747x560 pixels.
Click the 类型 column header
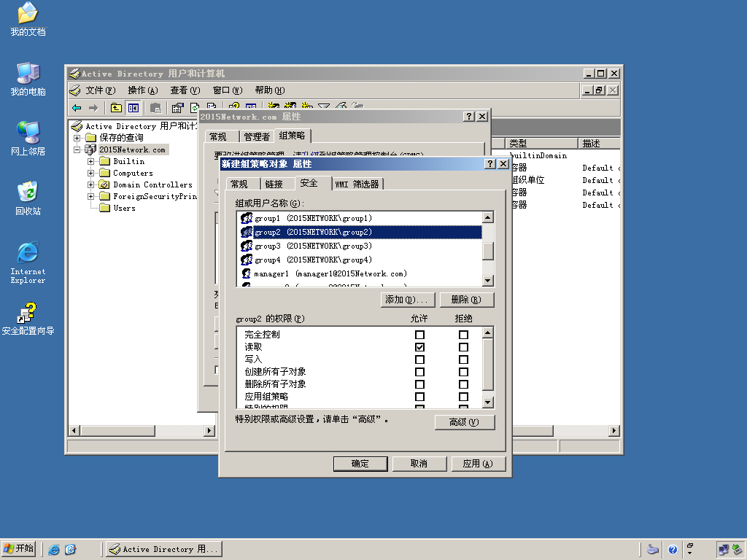(x=542, y=144)
